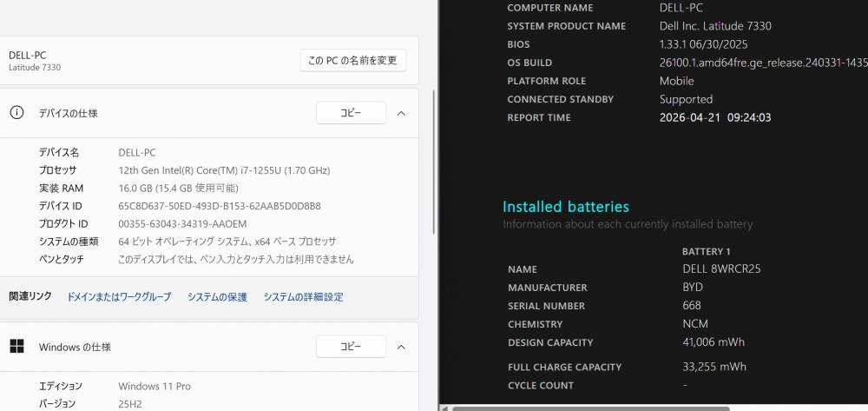This screenshot has height=411, width=868.
Task: Open the system protection link
Action: [217, 297]
